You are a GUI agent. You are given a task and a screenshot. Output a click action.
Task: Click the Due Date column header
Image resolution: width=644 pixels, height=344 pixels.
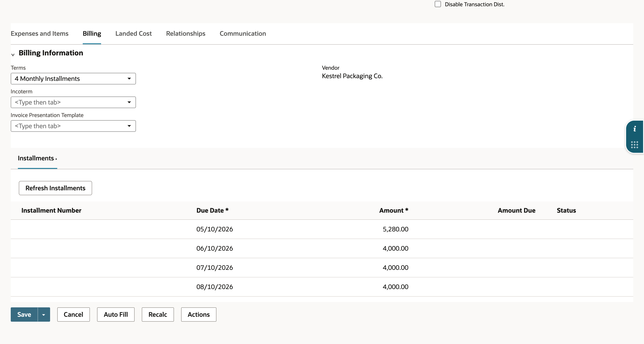[x=212, y=211]
